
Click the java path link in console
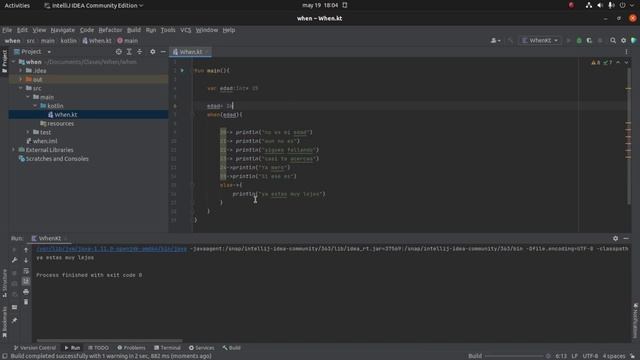pyautogui.click(x=111, y=249)
